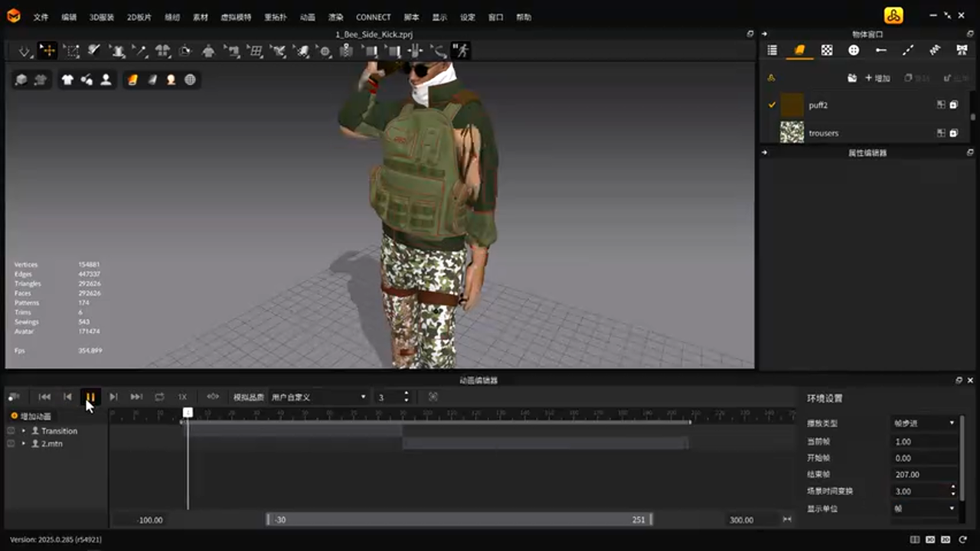Expand the Transition track
The image size is (980, 551).
(24, 431)
